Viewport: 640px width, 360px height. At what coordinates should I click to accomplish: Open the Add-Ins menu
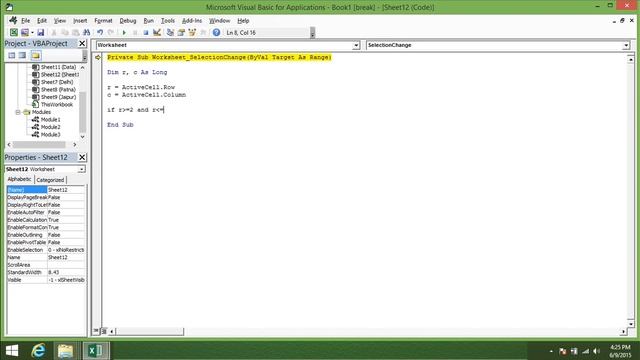(x=192, y=20)
